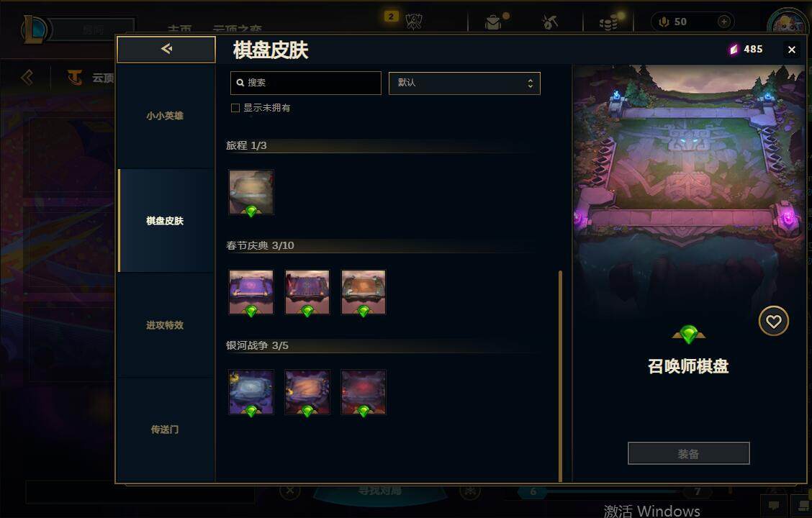Click the plus icon beside 50
This screenshot has width=812, height=518.
(724, 22)
